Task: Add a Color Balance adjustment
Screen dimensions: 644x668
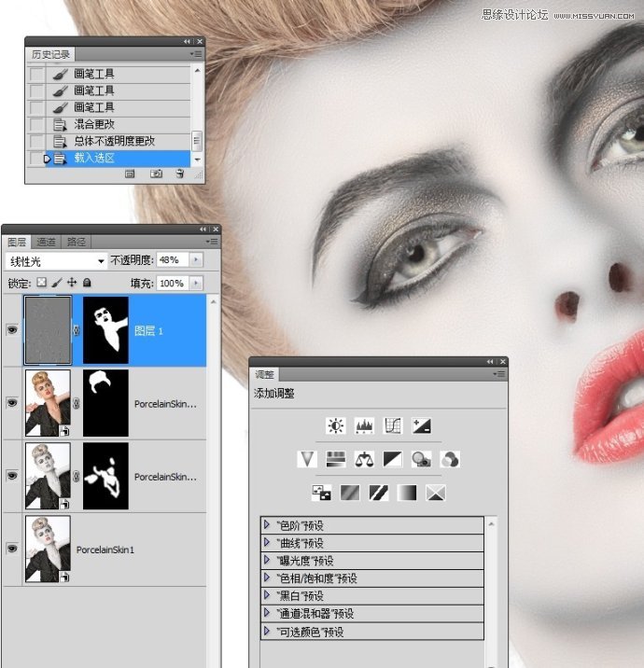Action: (364, 459)
